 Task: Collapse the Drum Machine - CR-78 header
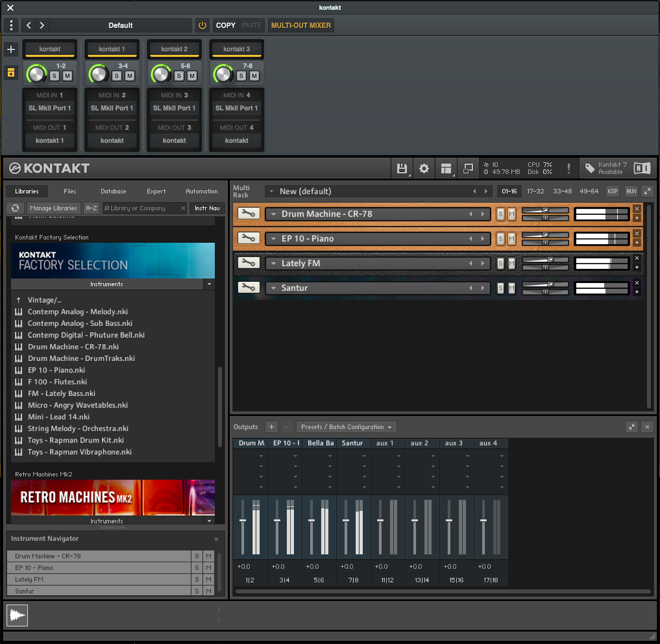click(x=273, y=214)
